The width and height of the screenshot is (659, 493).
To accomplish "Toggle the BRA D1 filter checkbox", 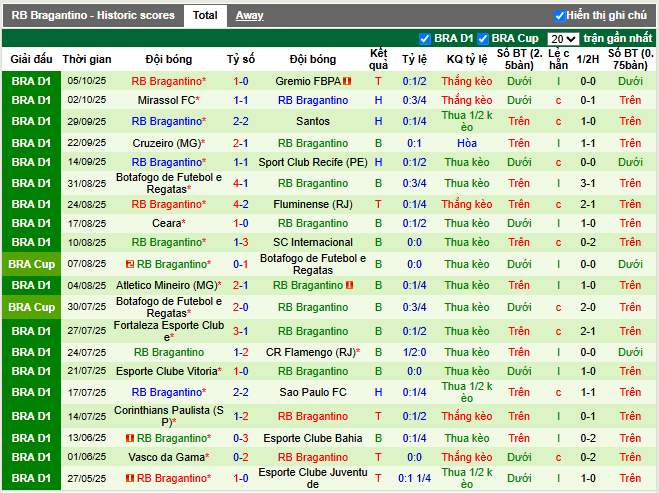I will (425, 39).
